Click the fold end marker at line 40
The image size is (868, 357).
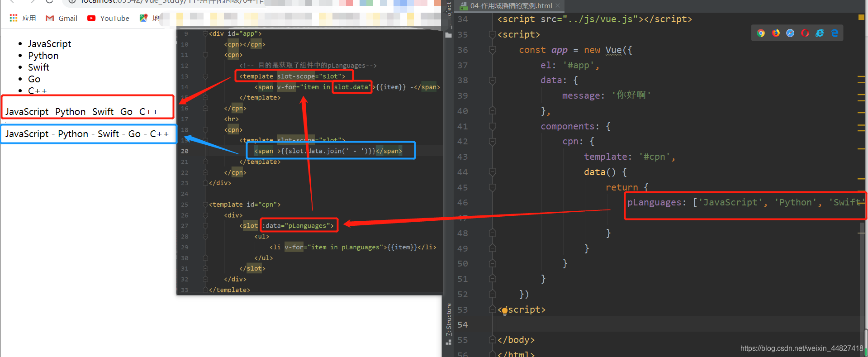tap(493, 111)
